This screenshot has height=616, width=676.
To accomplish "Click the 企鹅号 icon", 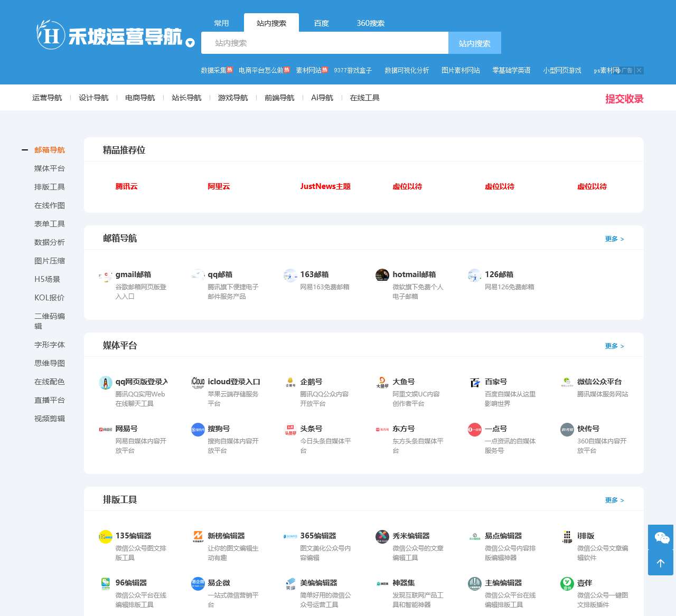I will click(x=290, y=383).
